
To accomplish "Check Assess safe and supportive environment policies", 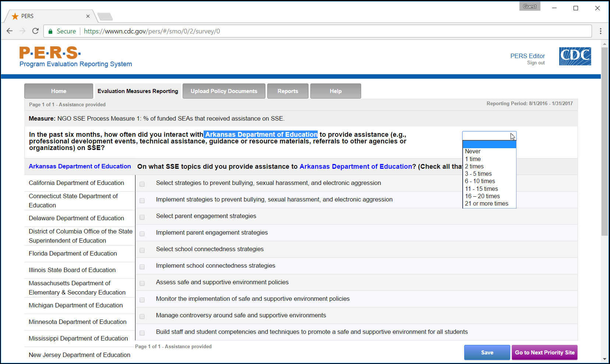I will tap(142, 283).
